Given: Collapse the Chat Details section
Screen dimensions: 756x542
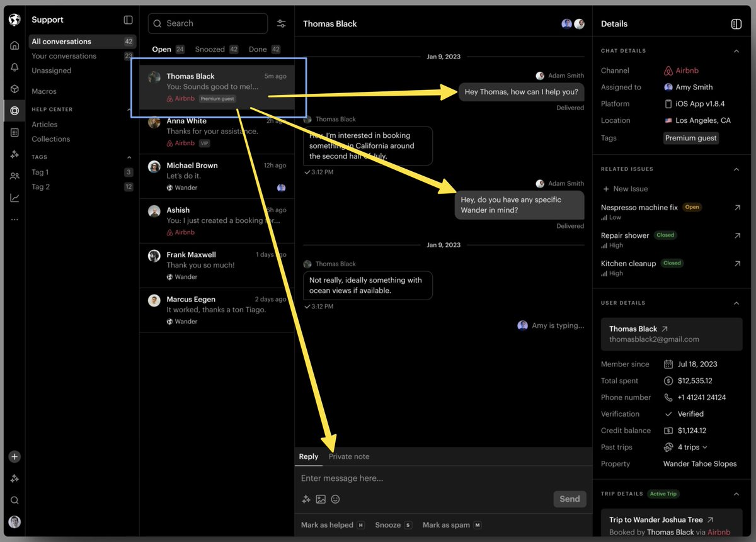Looking at the screenshot, I should point(736,51).
